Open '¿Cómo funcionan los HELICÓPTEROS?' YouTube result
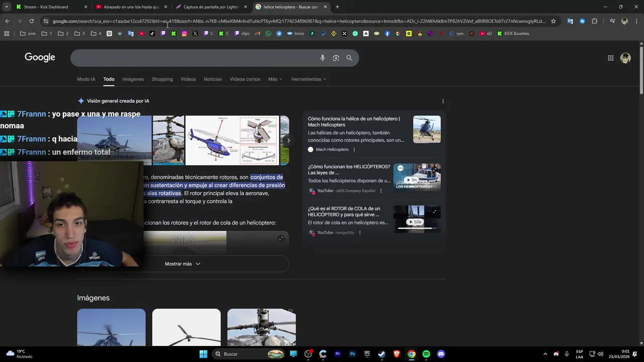The height and width of the screenshot is (362, 644). click(x=349, y=169)
